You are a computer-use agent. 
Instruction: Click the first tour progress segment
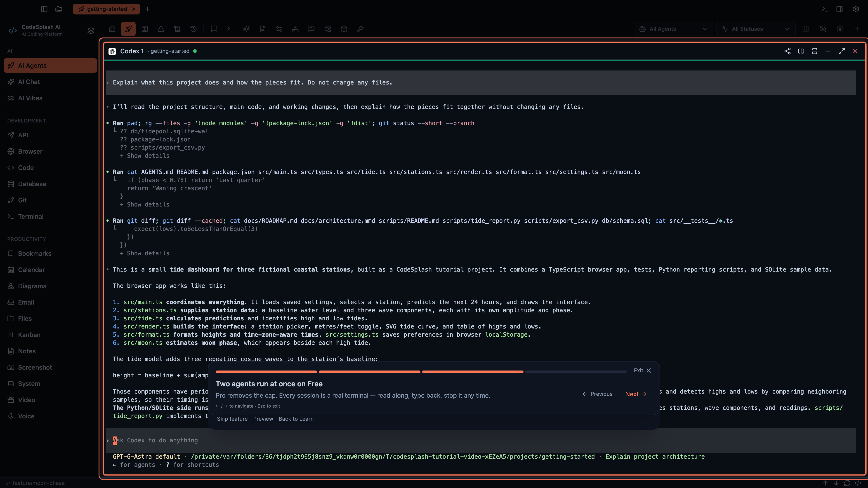[266, 372]
